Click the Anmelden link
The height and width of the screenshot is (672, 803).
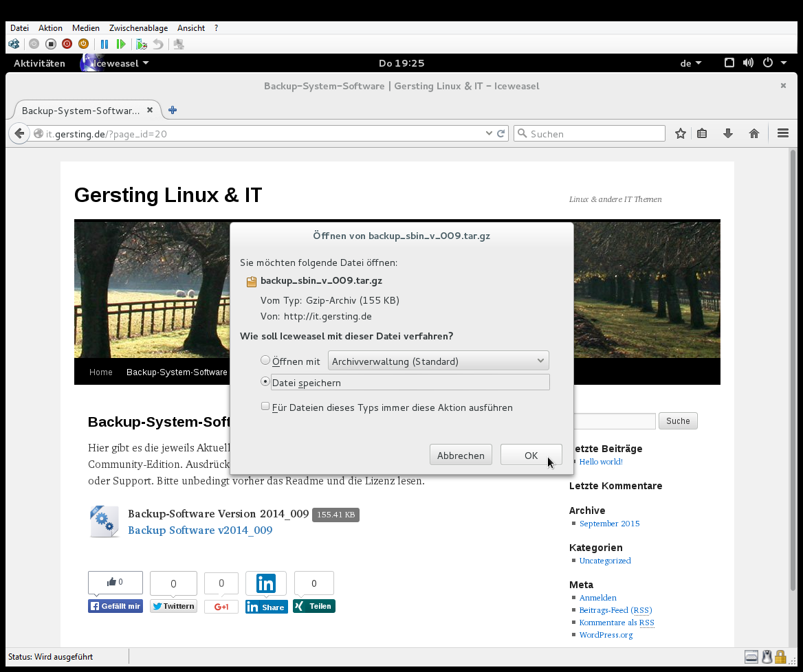pyautogui.click(x=597, y=598)
